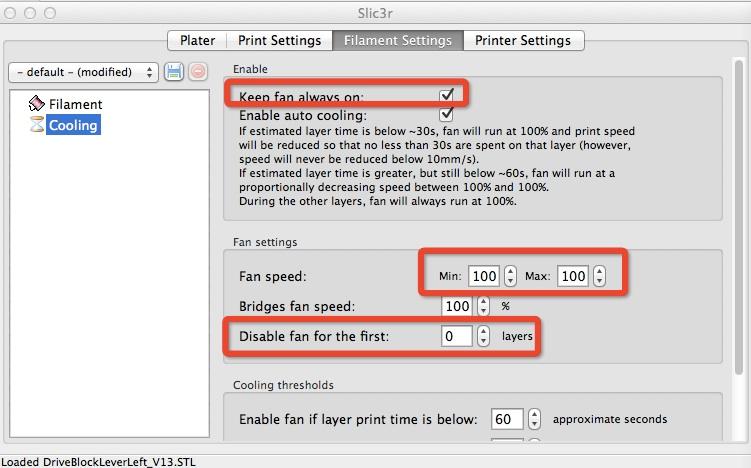Click the Loaded DriveBlockLeverLeft_V13.STL status text

(x=98, y=462)
